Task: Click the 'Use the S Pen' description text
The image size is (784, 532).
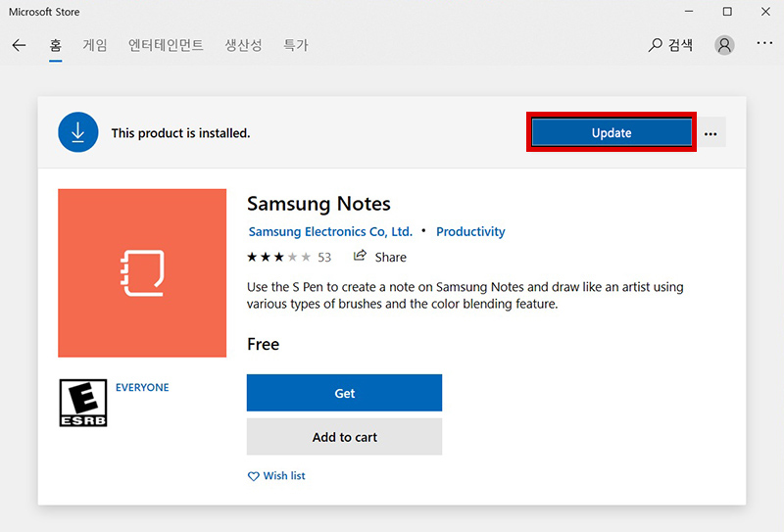Action: [x=465, y=296]
